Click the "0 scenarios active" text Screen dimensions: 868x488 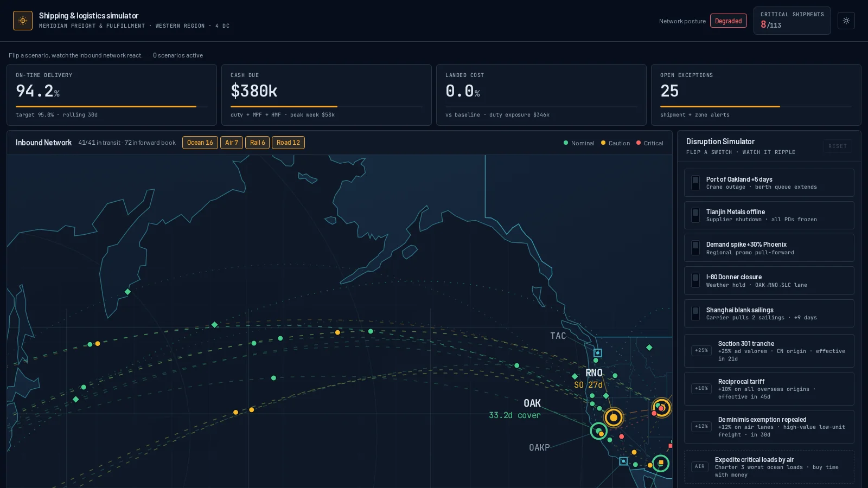(x=178, y=55)
